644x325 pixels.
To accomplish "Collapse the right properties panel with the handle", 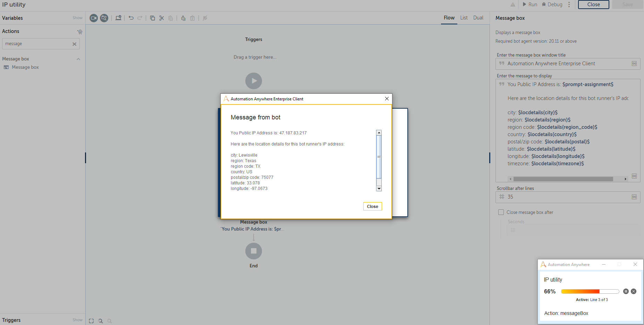I will click(x=490, y=158).
